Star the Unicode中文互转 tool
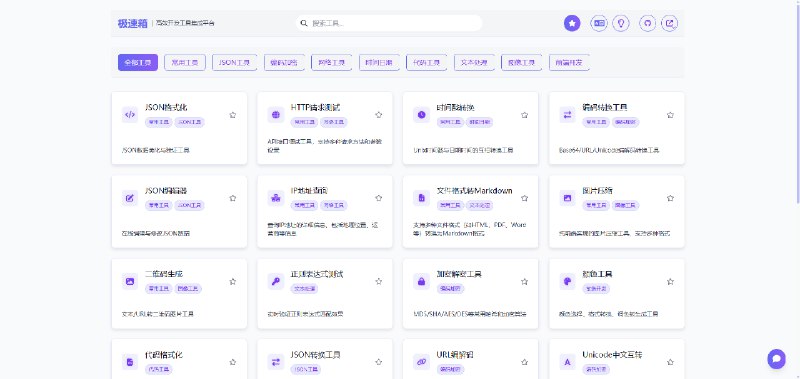Viewport: 800px width, 379px height. click(670, 362)
